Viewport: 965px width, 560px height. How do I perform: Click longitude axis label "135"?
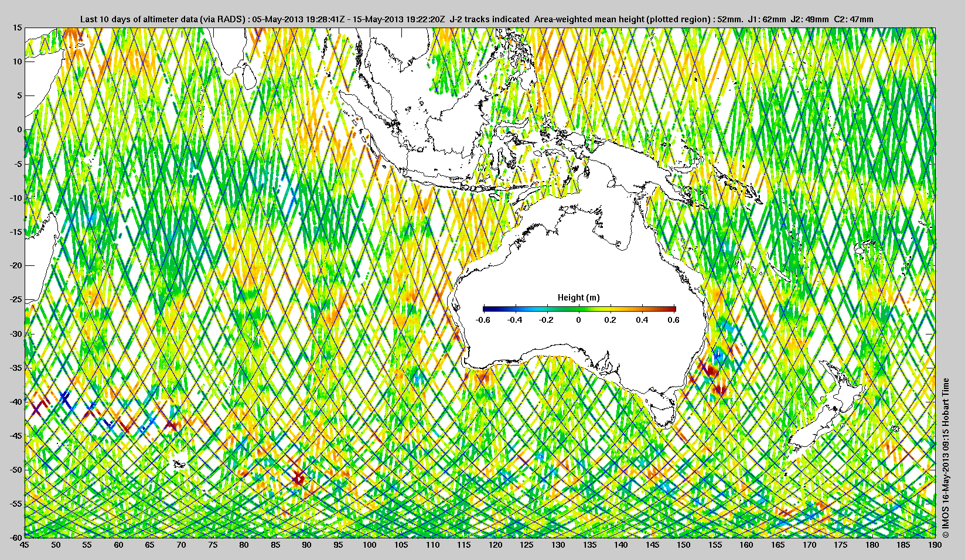point(589,545)
